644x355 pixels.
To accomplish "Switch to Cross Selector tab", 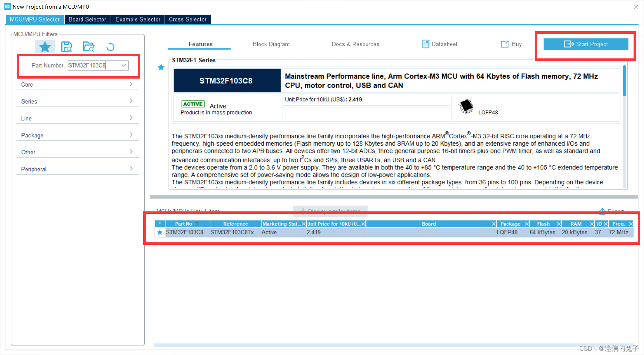I will (x=188, y=19).
